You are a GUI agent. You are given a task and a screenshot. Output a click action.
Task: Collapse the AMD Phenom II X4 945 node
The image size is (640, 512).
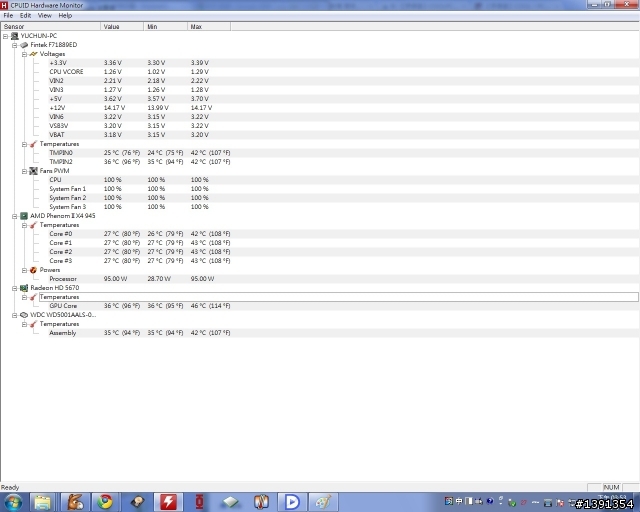[15, 216]
